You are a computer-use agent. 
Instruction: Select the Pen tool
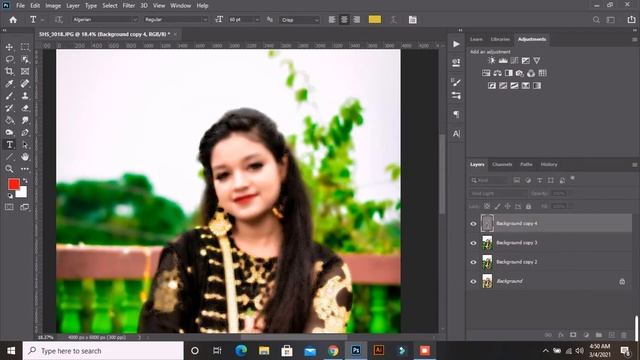click(x=25, y=133)
